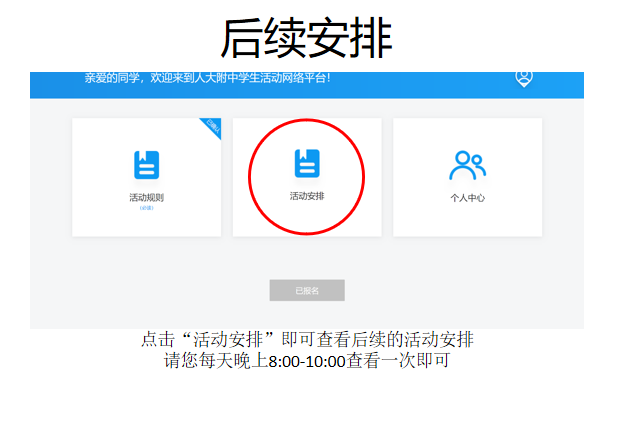Open the 个人中心 people icon
The height and width of the screenshot is (433, 625).
[468, 165]
